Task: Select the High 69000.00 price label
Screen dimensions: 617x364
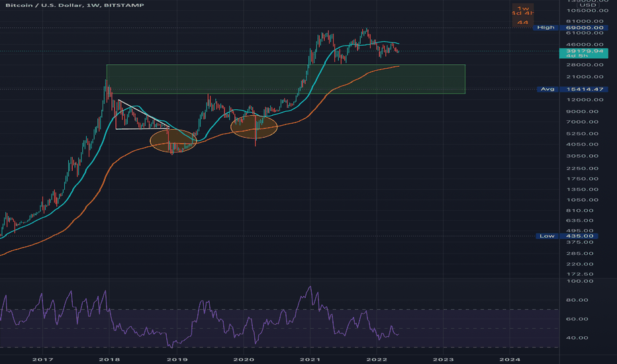Action: click(570, 28)
